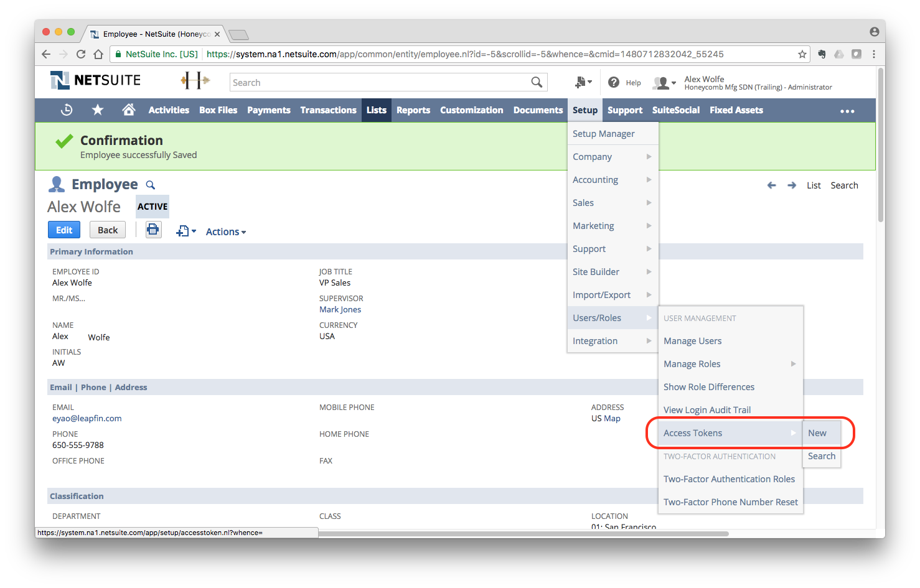The width and height of the screenshot is (920, 588).
Task: Click the Honeycomb company logo
Action: [195, 80]
